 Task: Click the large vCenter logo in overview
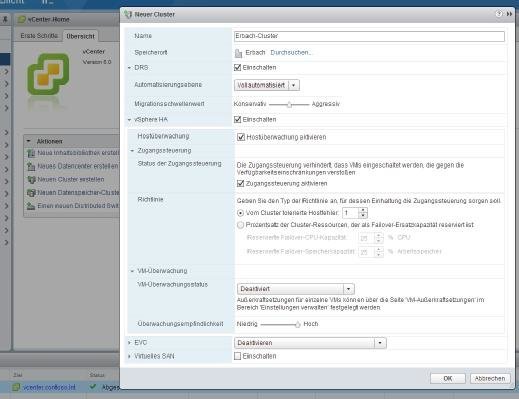pyautogui.click(x=48, y=74)
